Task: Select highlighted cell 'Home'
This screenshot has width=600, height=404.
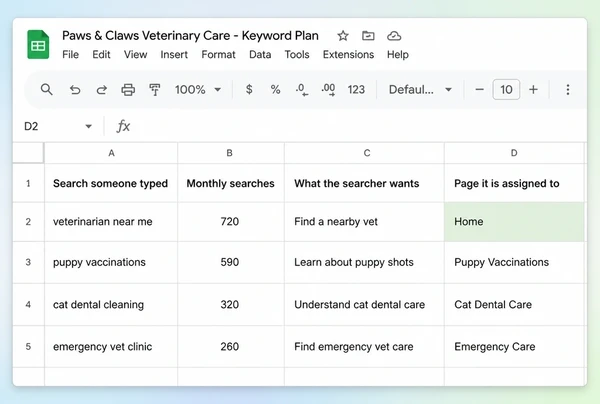Action: click(x=514, y=222)
